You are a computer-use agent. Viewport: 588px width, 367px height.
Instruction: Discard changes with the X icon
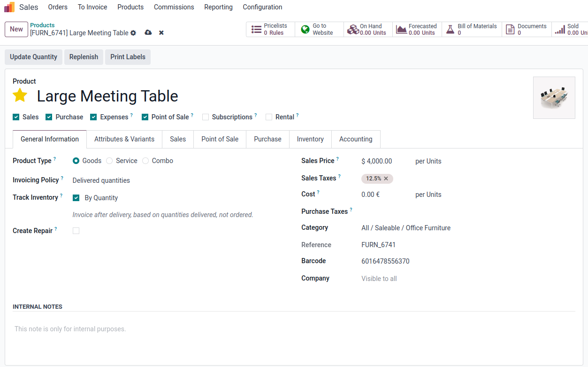[161, 33]
